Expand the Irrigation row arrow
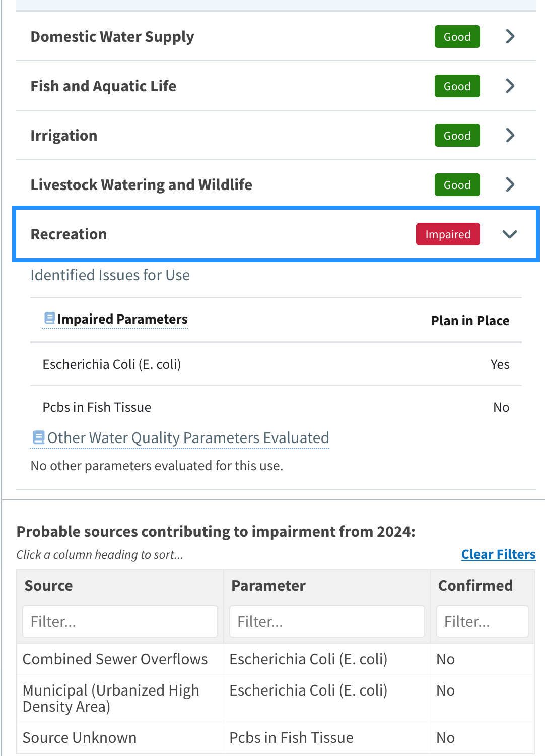545x756 pixels. point(510,135)
